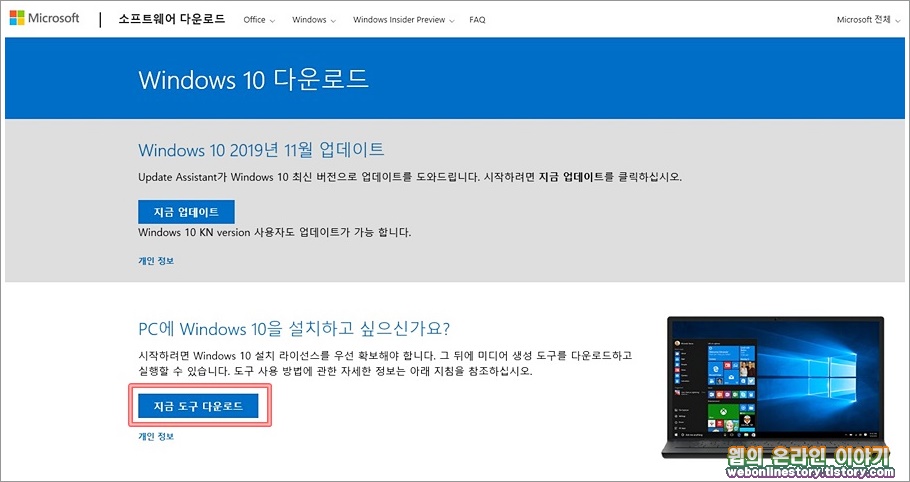Open 개인 정보 link under 지금 도구 다운로드
This screenshot has height=482, width=910.
(156, 436)
